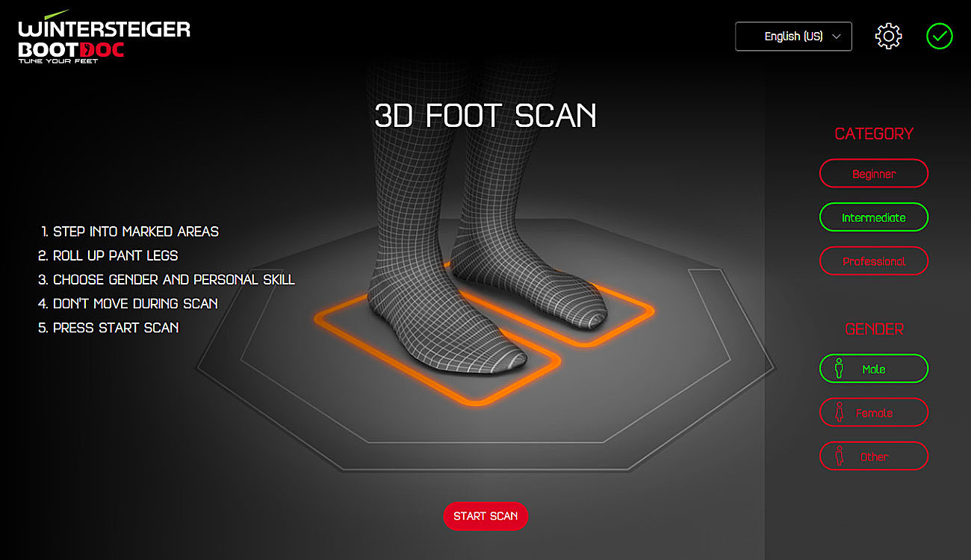Click the green checkmark circle icon
The image size is (971, 560).
click(x=940, y=36)
